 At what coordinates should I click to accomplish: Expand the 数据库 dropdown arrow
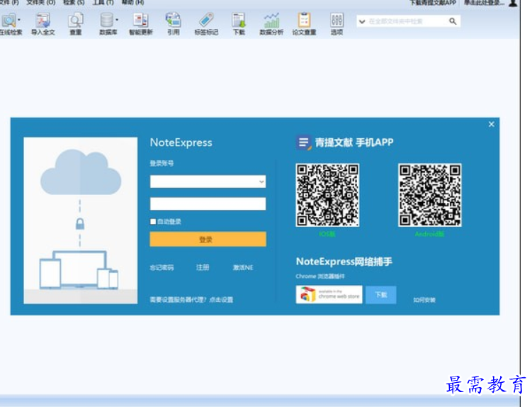click(x=117, y=20)
